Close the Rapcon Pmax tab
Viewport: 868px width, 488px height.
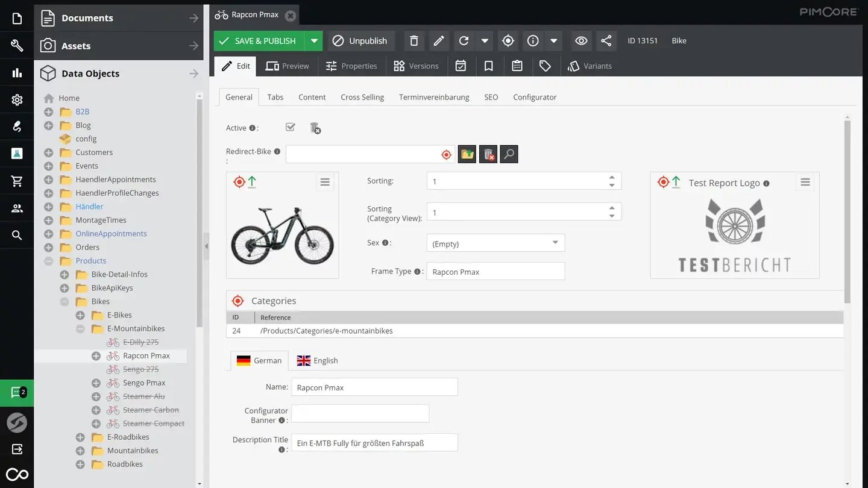click(291, 15)
